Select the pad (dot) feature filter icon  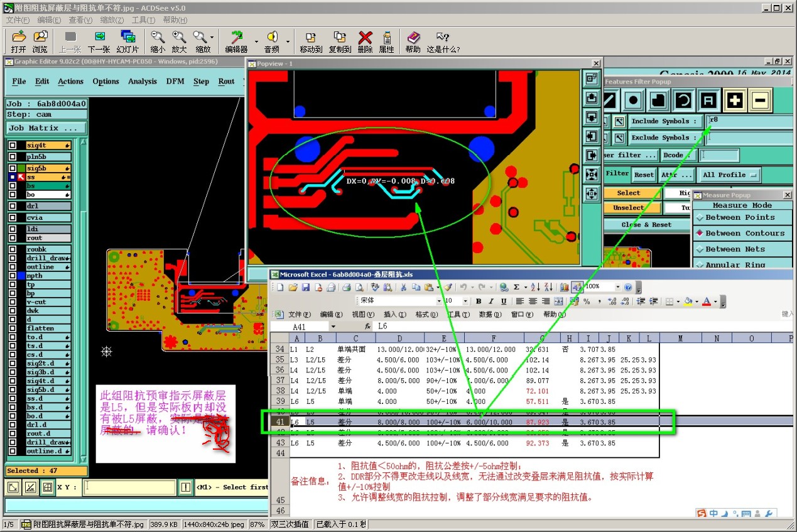pos(634,100)
